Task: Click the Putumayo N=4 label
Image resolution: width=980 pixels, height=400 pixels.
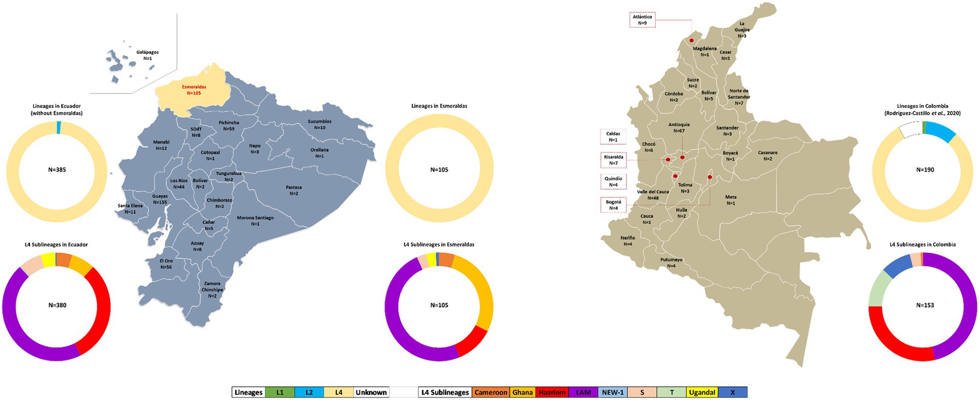Action: tap(671, 263)
